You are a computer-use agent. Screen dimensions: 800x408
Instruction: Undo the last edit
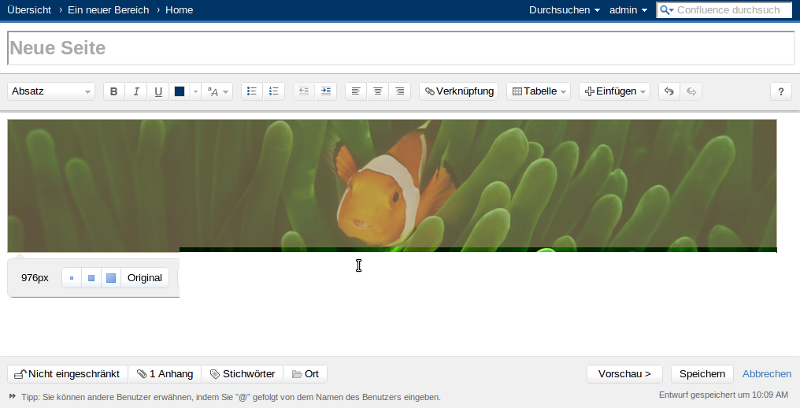click(x=669, y=91)
